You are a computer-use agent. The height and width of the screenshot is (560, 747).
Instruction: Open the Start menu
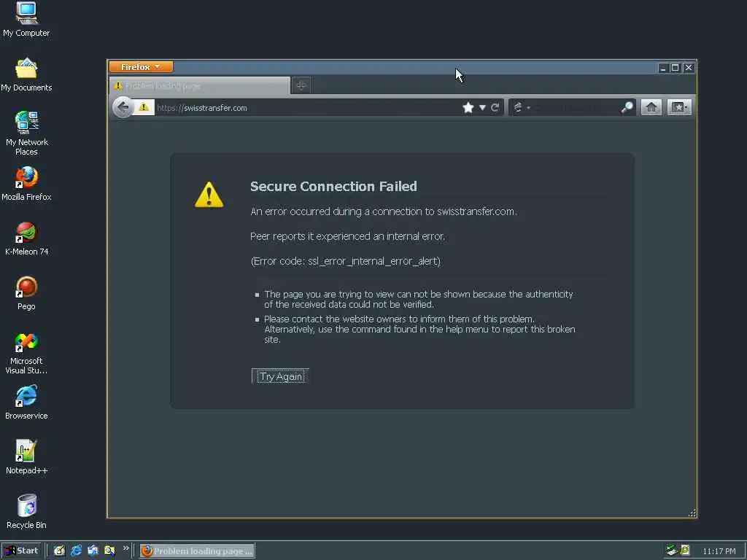(x=21, y=551)
